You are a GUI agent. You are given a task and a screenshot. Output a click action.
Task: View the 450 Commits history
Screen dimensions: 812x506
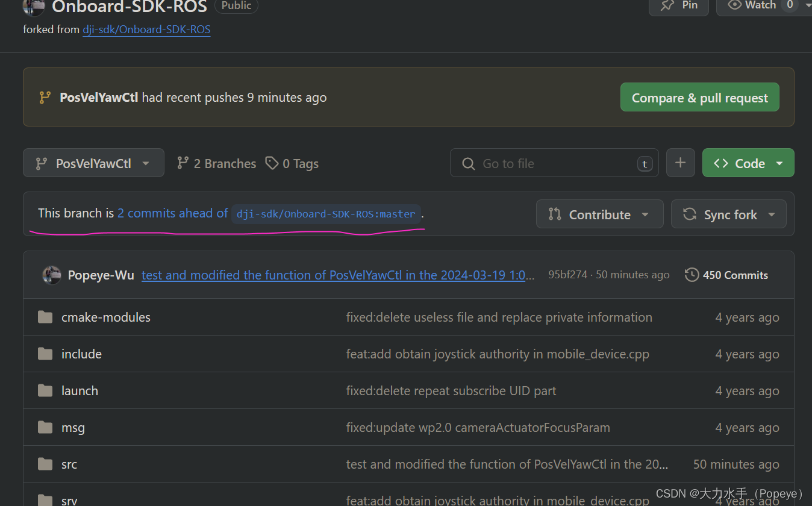click(726, 275)
